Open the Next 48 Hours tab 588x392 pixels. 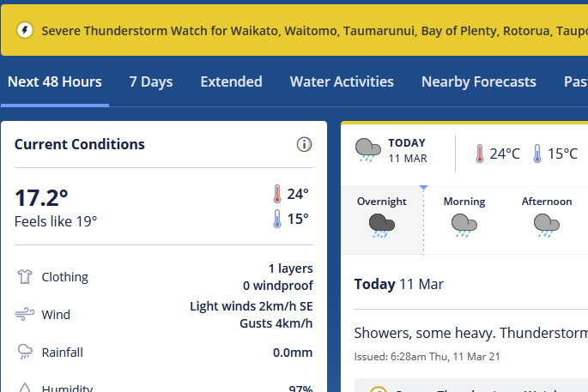click(55, 82)
